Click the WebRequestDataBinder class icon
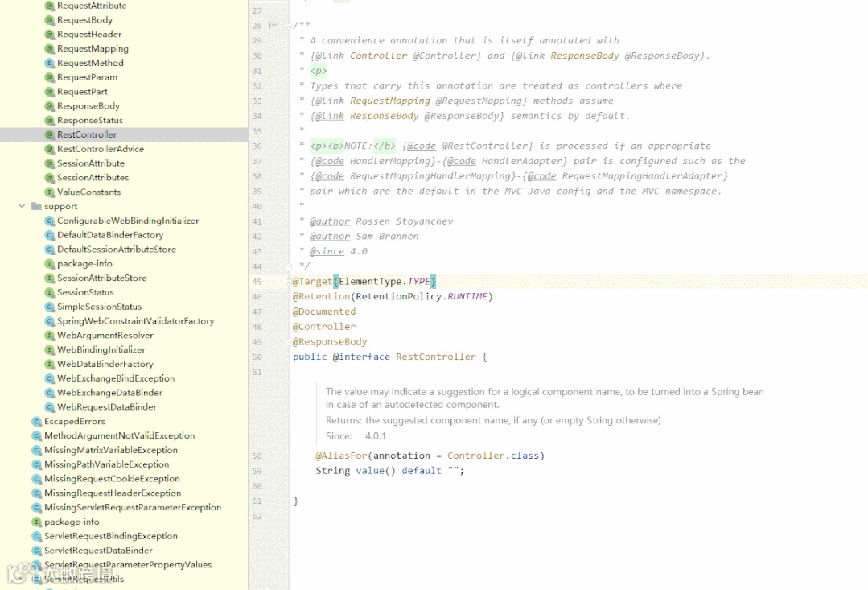This screenshot has height=590, width=868. tap(49, 408)
